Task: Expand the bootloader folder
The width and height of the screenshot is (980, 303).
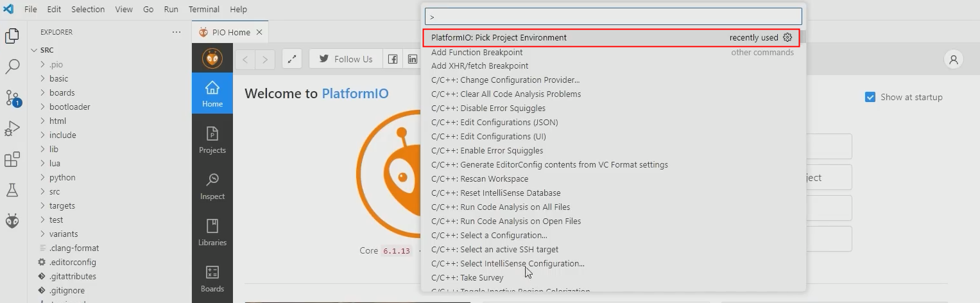Action: pos(69,107)
